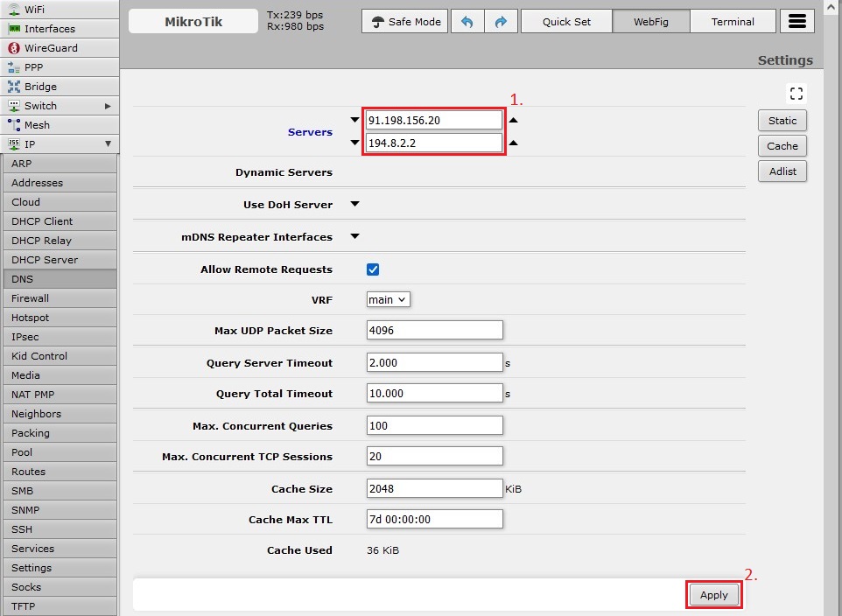Open the Static DNS entries button

(x=782, y=121)
